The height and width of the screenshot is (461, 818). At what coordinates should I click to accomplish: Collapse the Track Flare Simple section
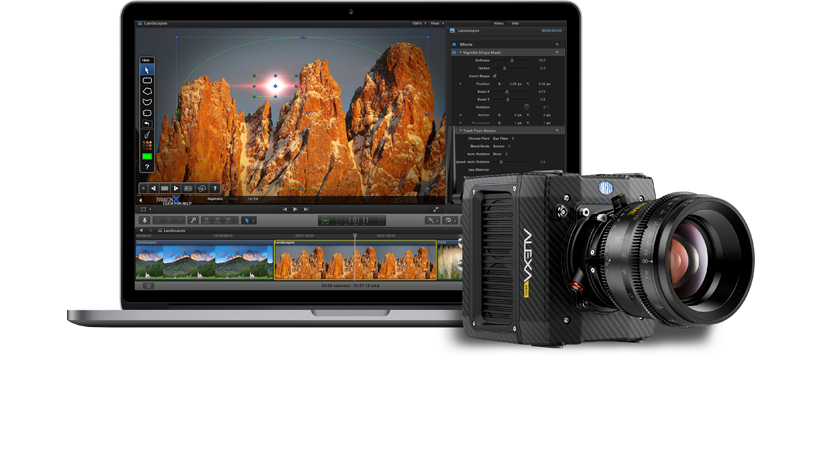(x=460, y=131)
